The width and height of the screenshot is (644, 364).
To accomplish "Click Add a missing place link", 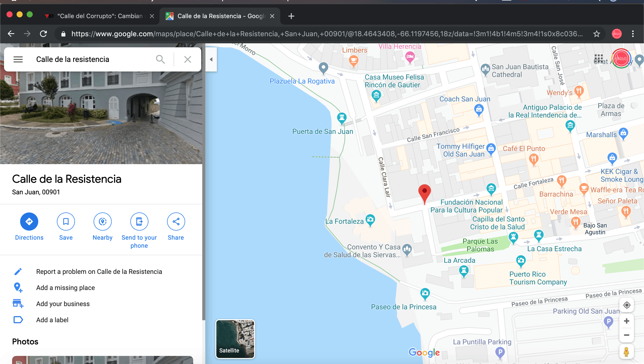I will pyautogui.click(x=65, y=287).
